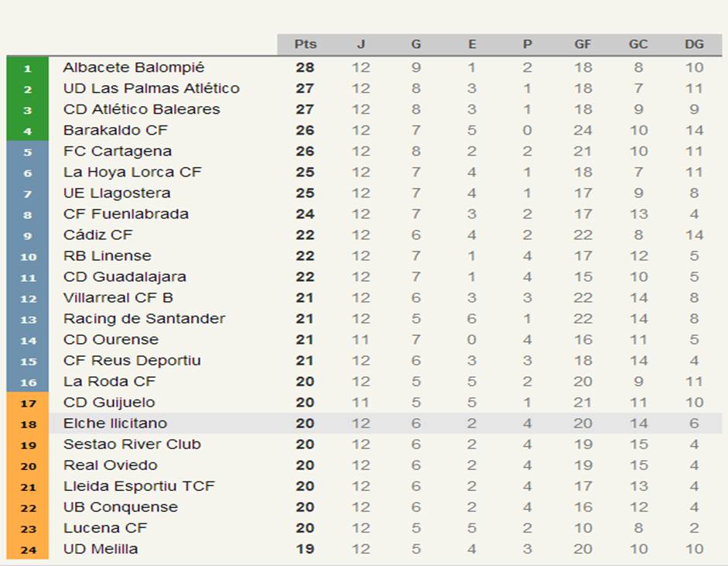Click the GF column header
The height and width of the screenshot is (566, 728).
tap(583, 44)
